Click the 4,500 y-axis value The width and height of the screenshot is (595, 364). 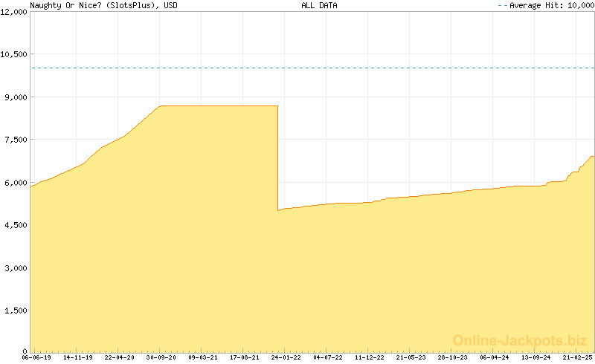[14, 225]
